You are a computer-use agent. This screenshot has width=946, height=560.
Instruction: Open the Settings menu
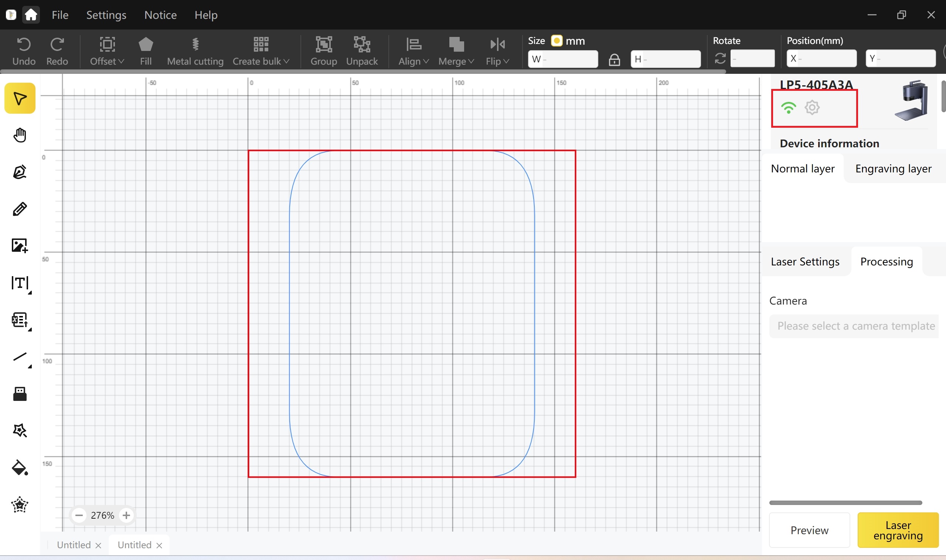coord(106,15)
